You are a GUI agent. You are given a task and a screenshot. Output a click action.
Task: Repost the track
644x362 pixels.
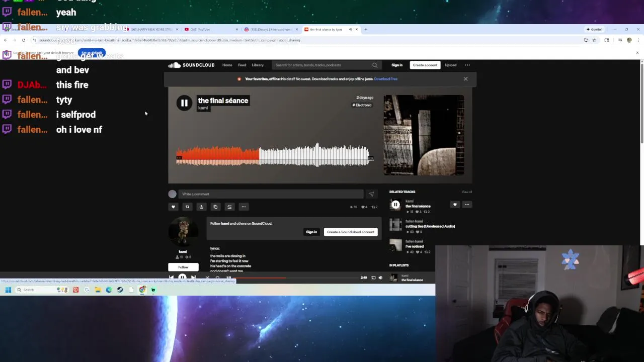coord(187,207)
